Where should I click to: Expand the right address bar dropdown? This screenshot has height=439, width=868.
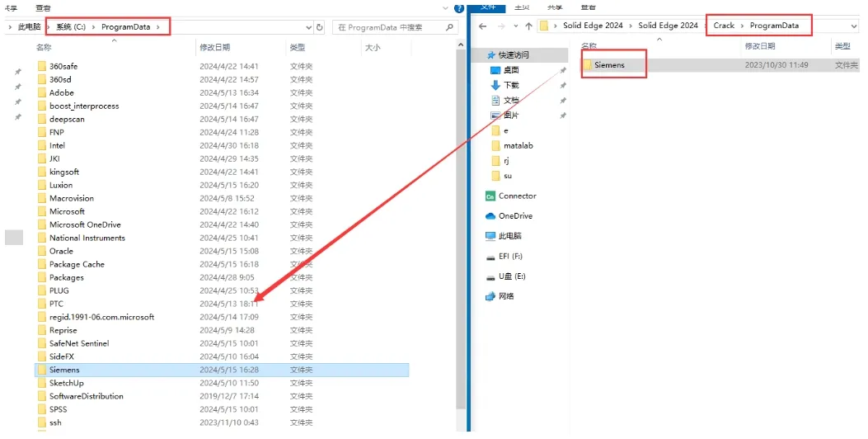tap(854, 26)
